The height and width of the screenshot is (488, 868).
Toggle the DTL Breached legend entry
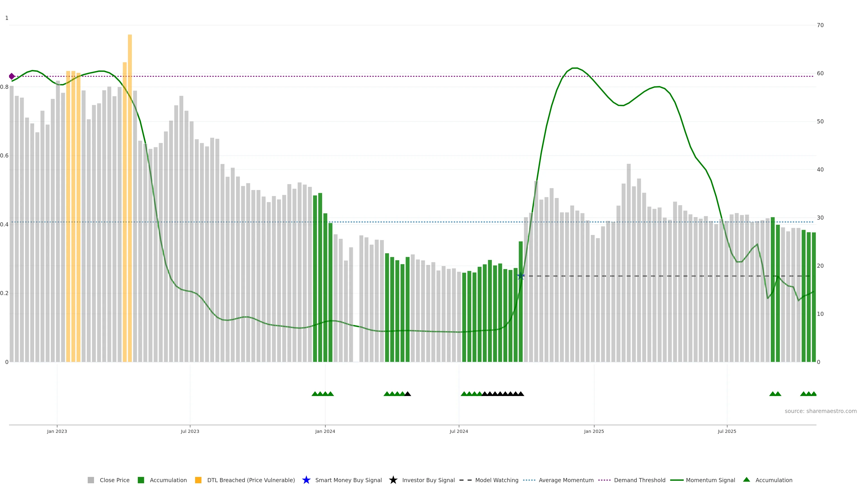click(x=251, y=480)
